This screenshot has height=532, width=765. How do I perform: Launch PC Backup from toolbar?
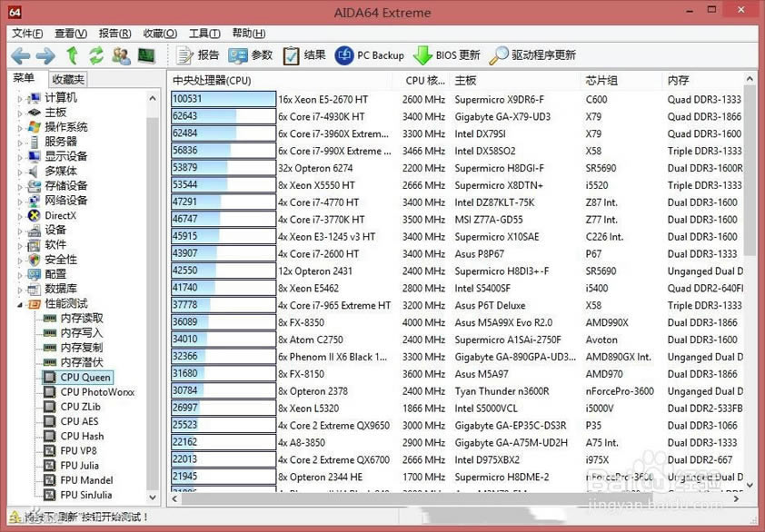click(x=370, y=55)
